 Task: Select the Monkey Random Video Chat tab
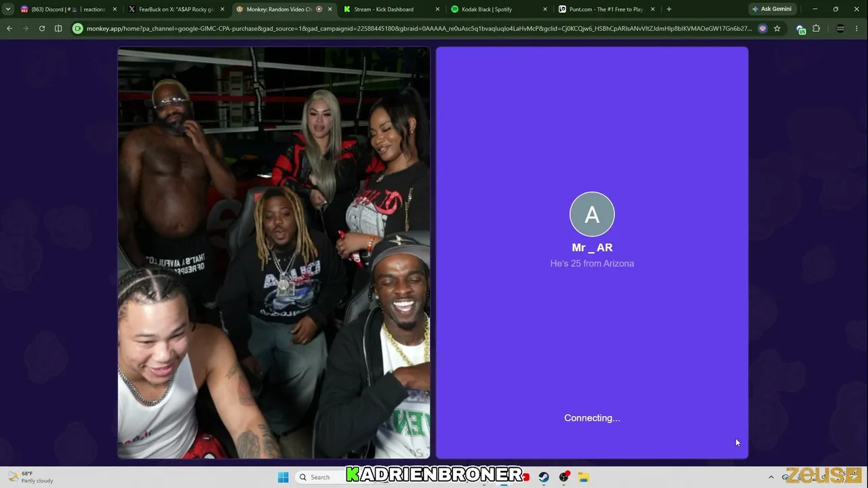tap(283, 9)
